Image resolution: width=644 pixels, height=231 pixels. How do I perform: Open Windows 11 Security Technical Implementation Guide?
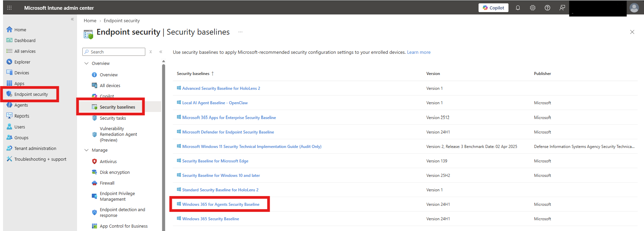(252, 147)
